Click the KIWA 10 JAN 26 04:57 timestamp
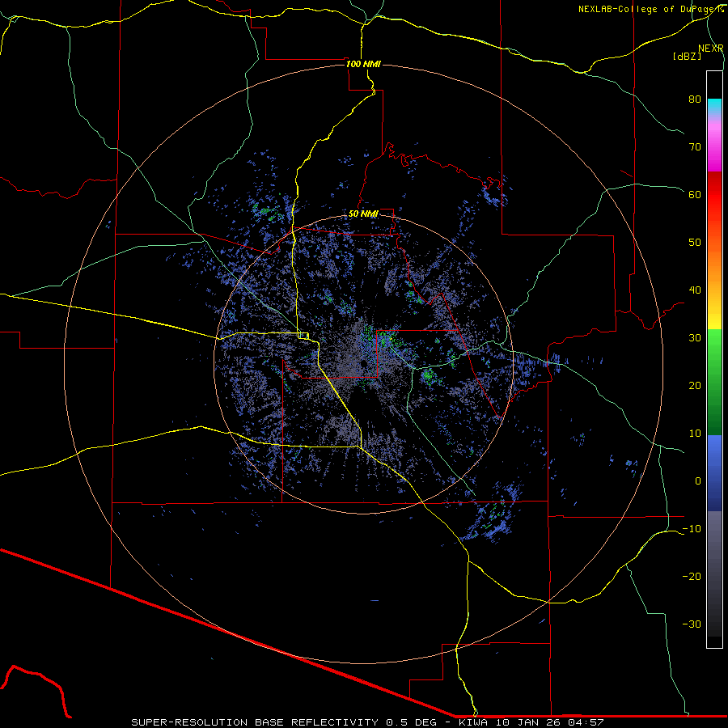The height and width of the screenshot is (728, 728). [531, 722]
